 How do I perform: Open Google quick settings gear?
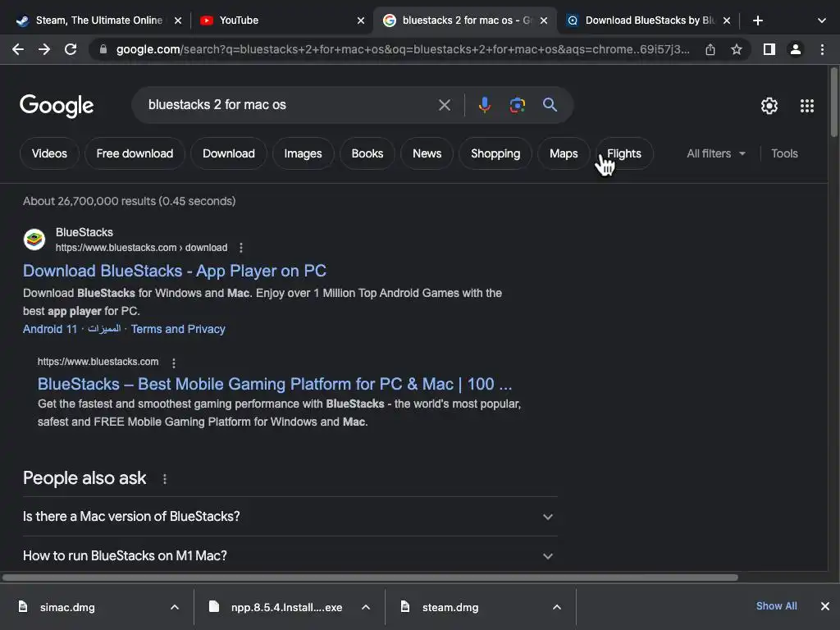769,106
